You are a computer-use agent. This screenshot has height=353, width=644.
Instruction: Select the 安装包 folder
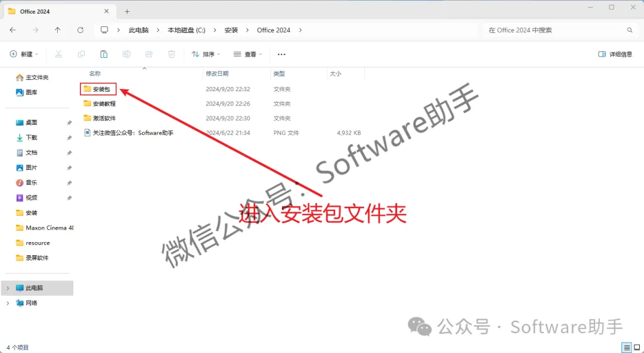[98, 89]
